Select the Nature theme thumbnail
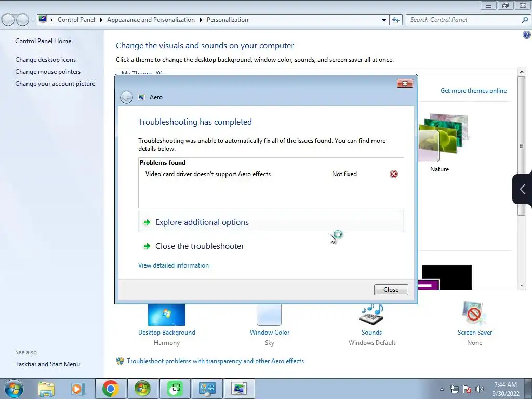Viewport: 532px width, 399px height. tap(443, 138)
